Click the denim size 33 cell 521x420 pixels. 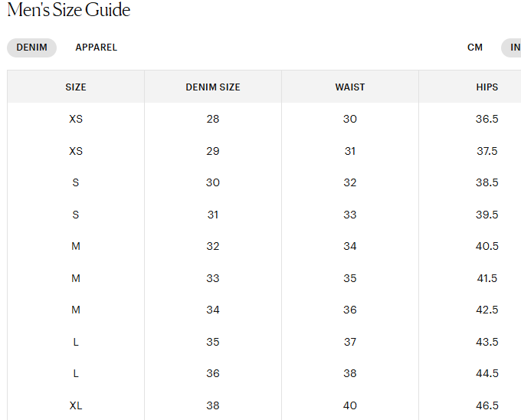(213, 278)
